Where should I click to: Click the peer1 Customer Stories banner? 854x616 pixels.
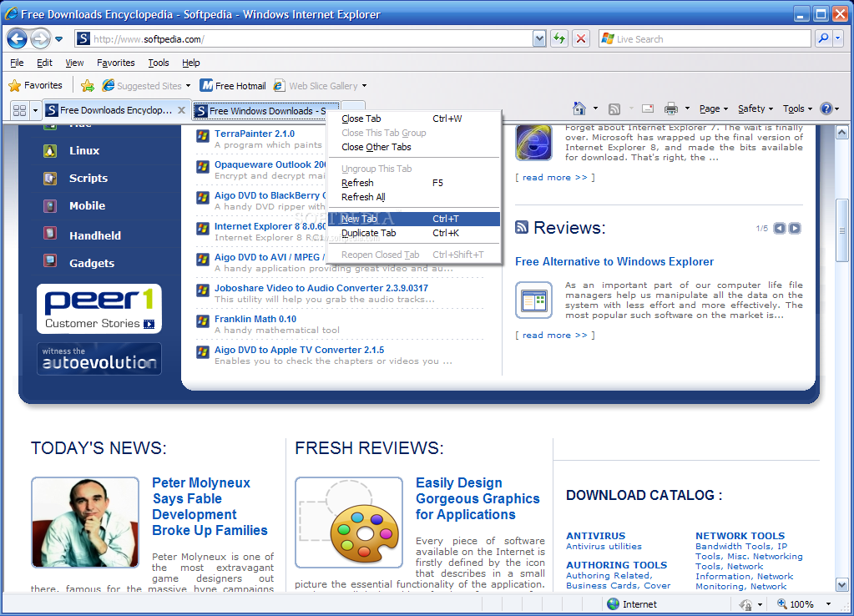(x=99, y=308)
